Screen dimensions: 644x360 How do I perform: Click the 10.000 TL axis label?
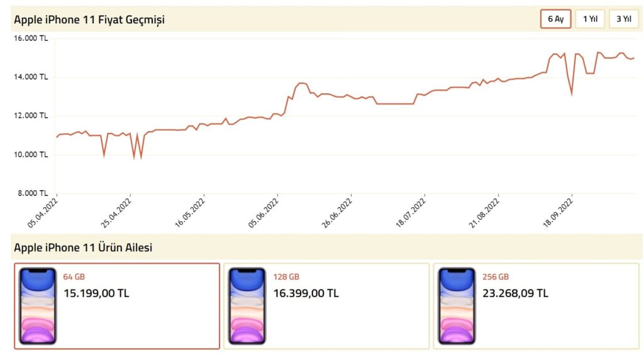[31, 155]
